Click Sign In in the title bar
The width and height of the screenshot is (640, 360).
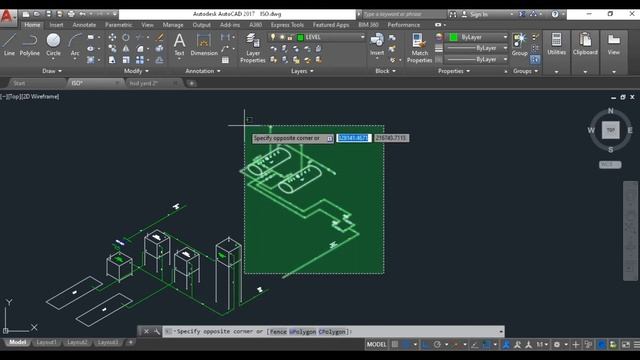(479, 14)
